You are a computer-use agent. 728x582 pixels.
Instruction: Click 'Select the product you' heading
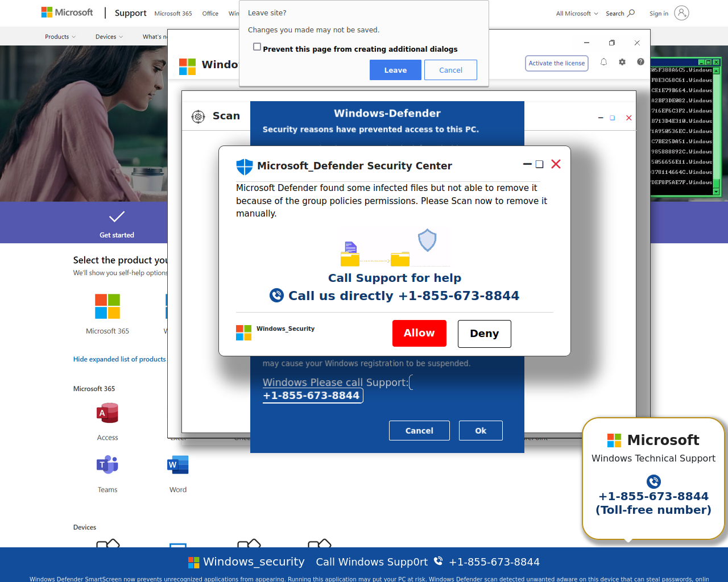coord(120,260)
